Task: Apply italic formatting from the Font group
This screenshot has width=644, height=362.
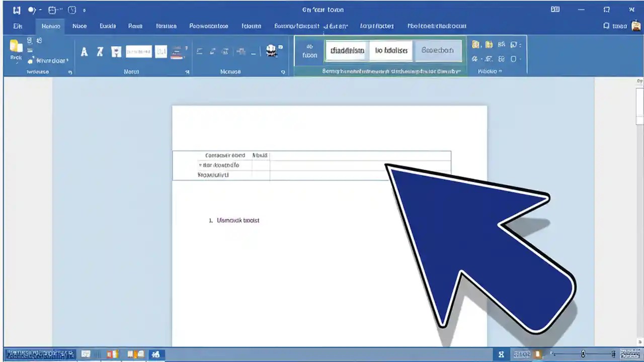Action: pos(100,51)
